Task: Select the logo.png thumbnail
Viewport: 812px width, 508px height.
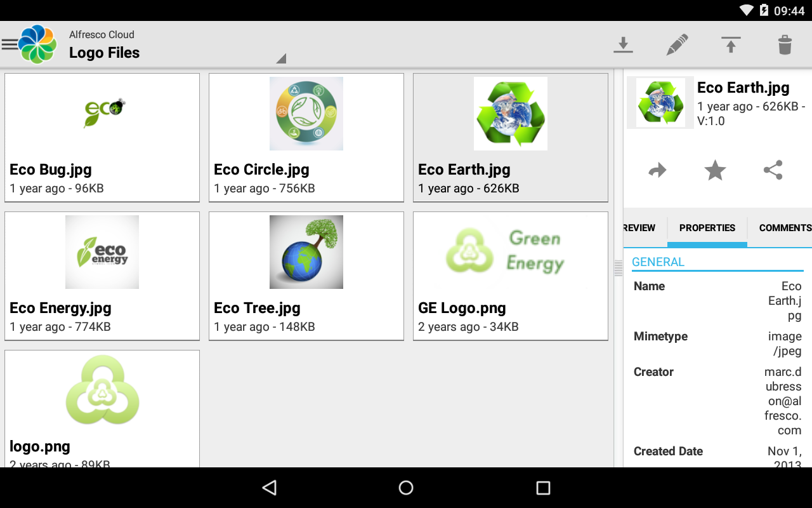Action: click(x=102, y=390)
